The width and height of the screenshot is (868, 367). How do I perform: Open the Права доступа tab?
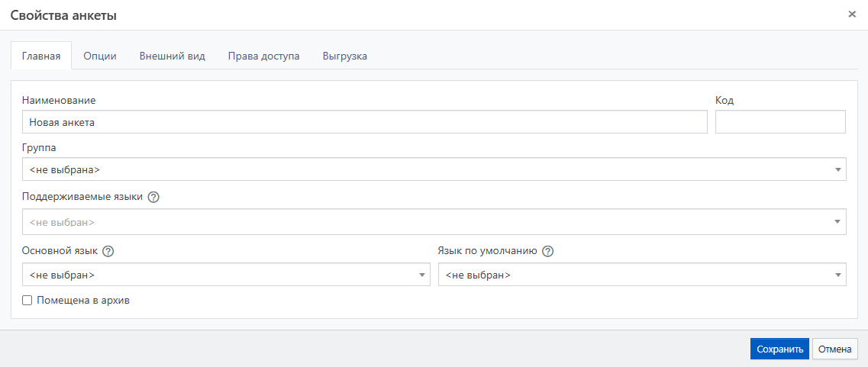pyautogui.click(x=264, y=56)
